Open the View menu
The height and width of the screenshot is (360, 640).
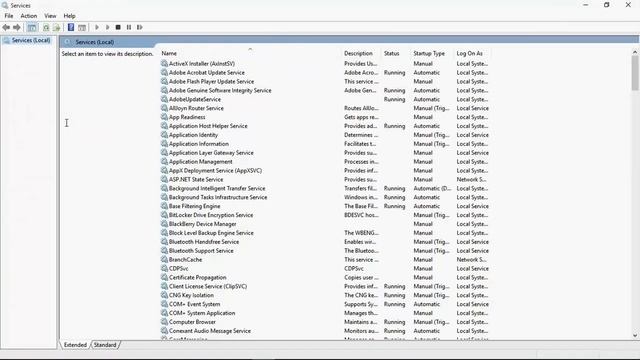[x=50, y=16]
